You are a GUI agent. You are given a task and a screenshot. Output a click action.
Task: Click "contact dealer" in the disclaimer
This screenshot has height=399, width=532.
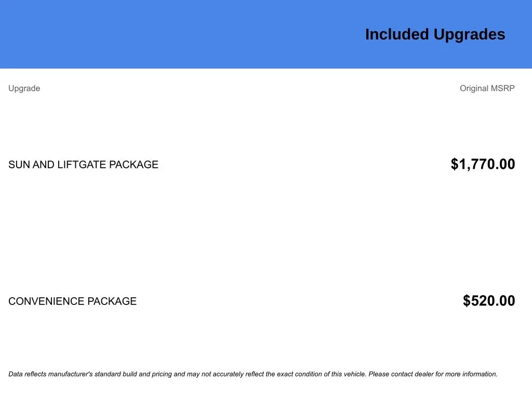pos(412,374)
